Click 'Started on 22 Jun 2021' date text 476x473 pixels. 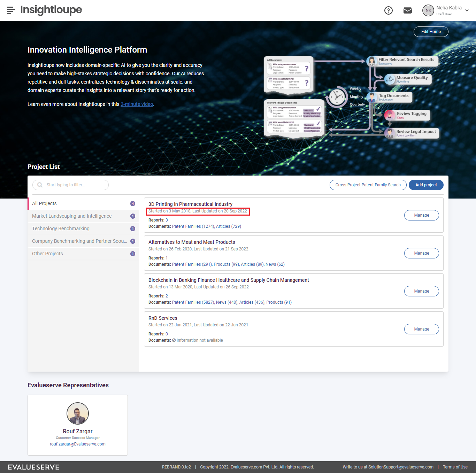[x=170, y=325]
